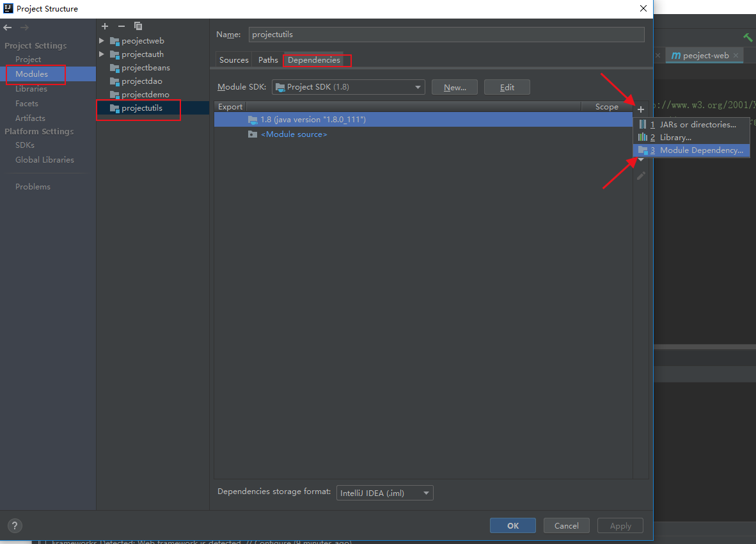Click the New... SDK button
Screen dimensions: 756x544
(455, 87)
